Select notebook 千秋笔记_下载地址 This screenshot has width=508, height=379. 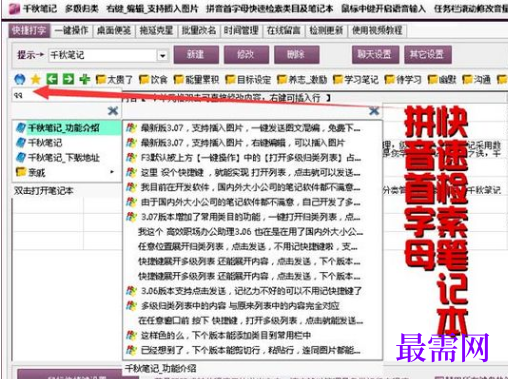[67, 158]
